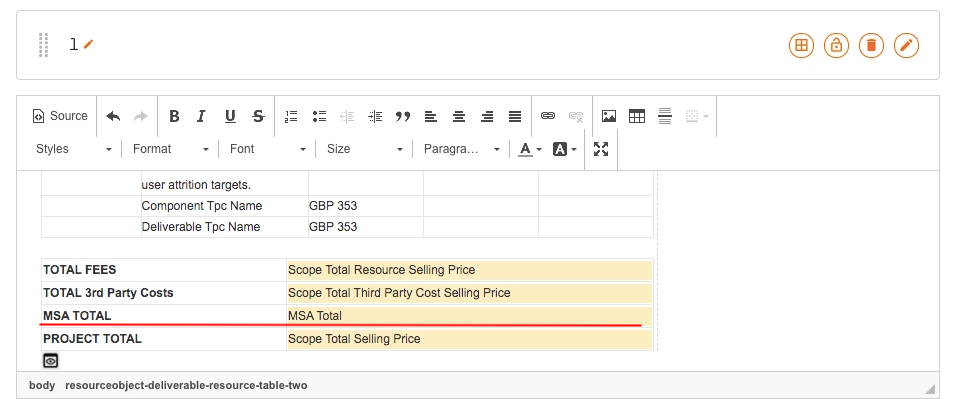Open the Format dropdown
959x399 pixels.
point(171,149)
